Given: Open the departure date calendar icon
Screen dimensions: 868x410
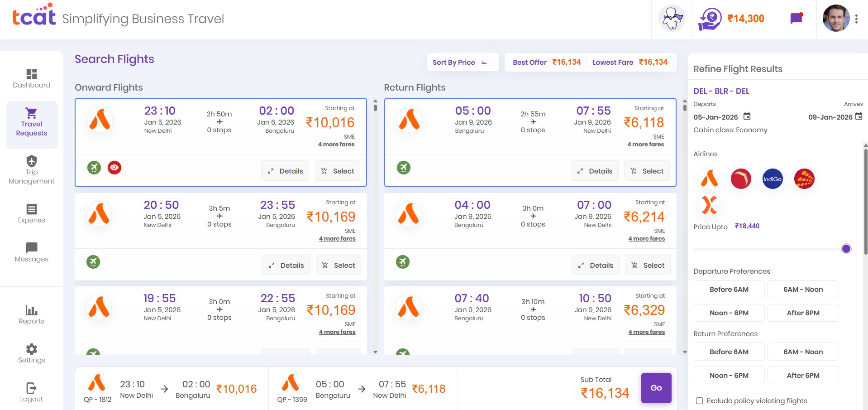Looking at the screenshot, I should pyautogui.click(x=747, y=116).
